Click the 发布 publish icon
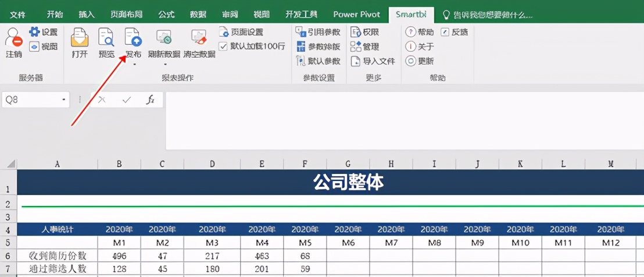 (x=133, y=37)
